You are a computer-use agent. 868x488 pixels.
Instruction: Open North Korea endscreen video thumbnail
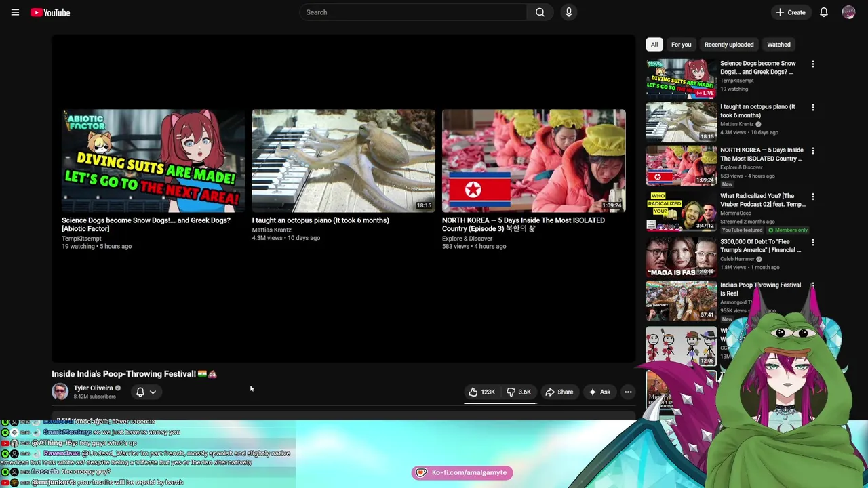click(x=534, y=161)
